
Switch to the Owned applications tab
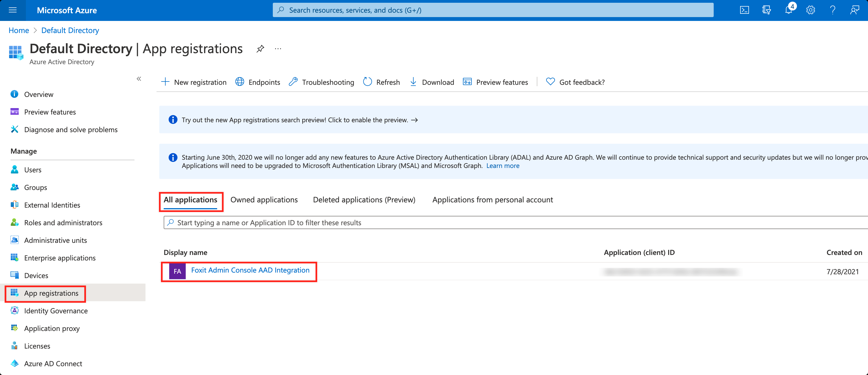pyautogui.click(x=264, y=200)
